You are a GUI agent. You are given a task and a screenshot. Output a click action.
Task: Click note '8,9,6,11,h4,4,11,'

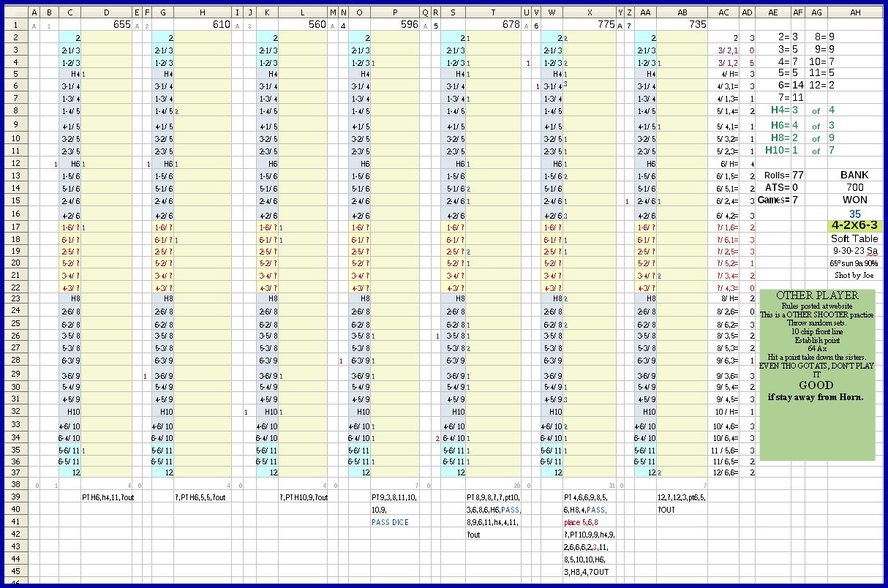click(494, 521)
